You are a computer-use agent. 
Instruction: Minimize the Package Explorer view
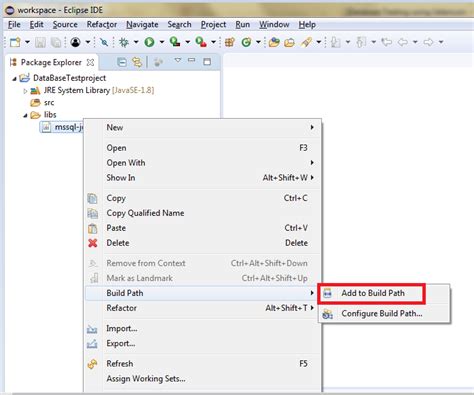191,60
